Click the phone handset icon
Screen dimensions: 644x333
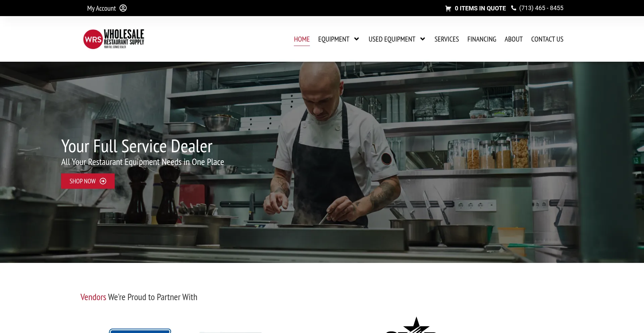(x=514, y=8)
